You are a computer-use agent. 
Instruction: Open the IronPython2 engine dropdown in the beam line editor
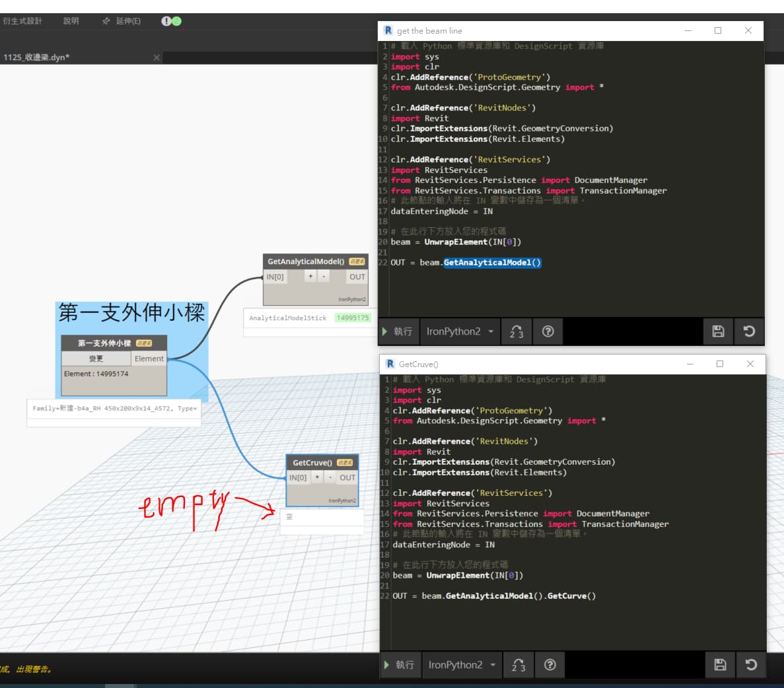pyautogui.click(x=460, y=331)
